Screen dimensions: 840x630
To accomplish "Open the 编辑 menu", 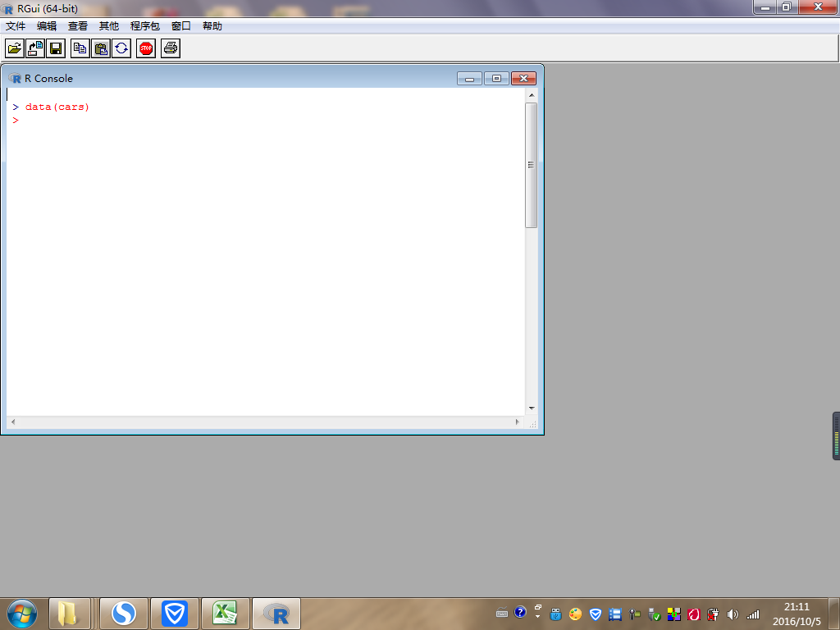I will point(47,25).
